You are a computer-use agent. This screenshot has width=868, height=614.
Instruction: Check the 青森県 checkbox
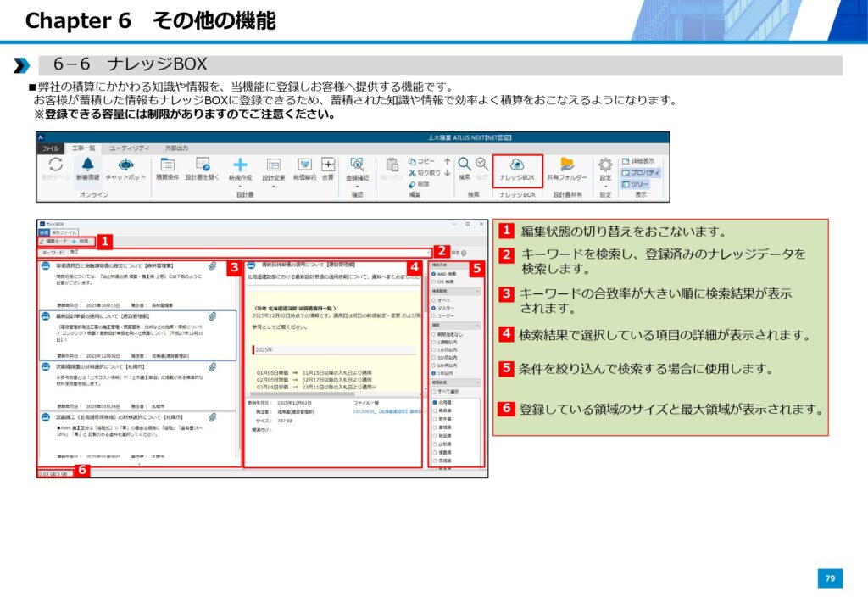coord(435,410)
